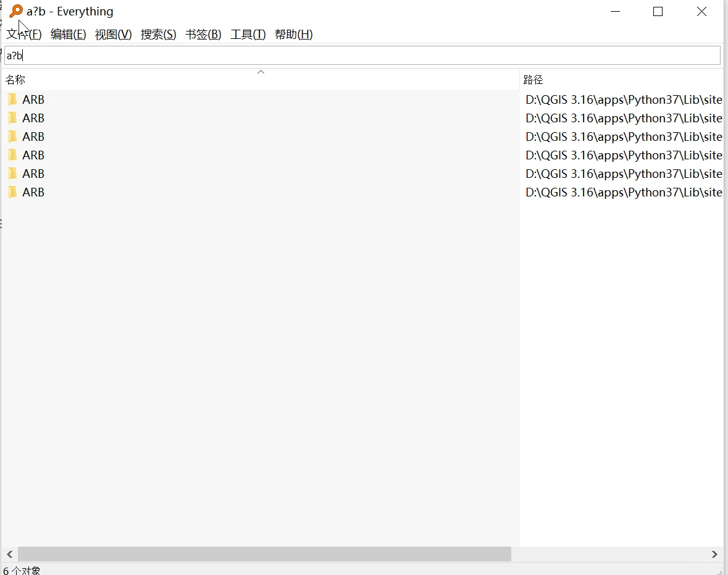Open the 视图(V) menu
Viewport: 728px width, 575px height.
point(113,35)
